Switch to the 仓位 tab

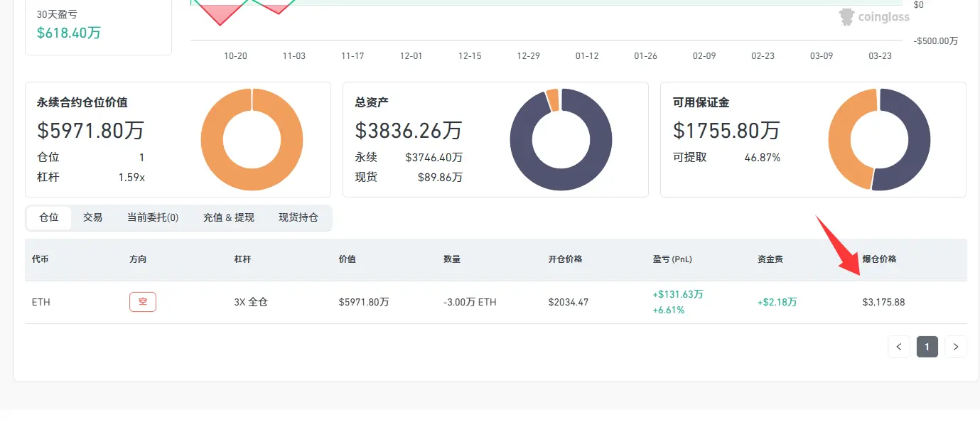(x=49, y=217)
